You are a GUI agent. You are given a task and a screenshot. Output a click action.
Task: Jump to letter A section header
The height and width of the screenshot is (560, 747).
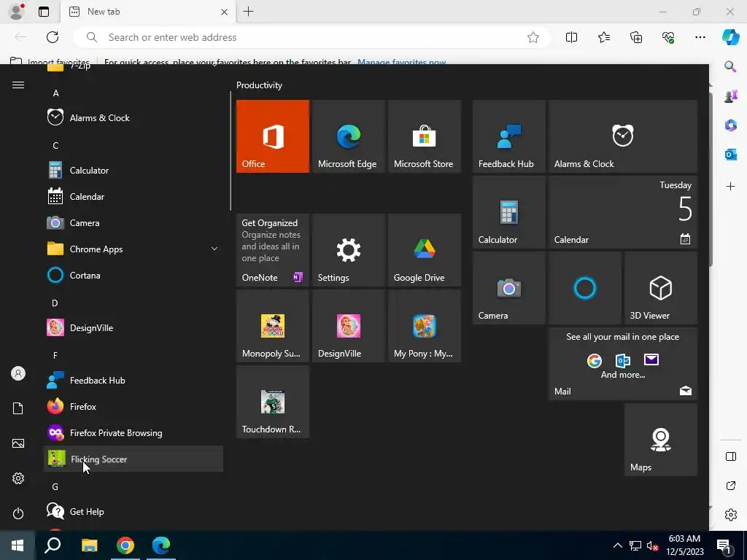pos(55,93)
